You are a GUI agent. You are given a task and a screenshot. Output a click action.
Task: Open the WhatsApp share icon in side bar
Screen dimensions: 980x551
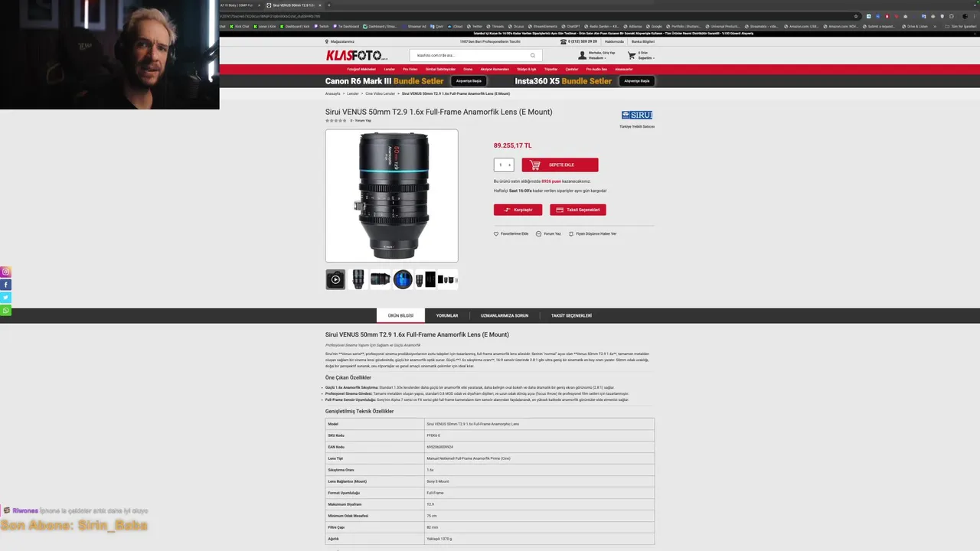[x=5, y=310]
